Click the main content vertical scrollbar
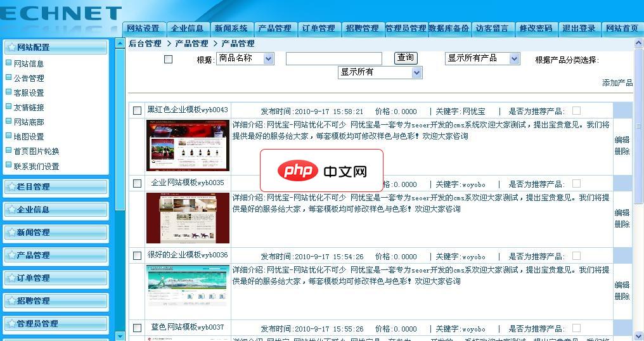This screenshot has width=644, height=341. [639, 190]
